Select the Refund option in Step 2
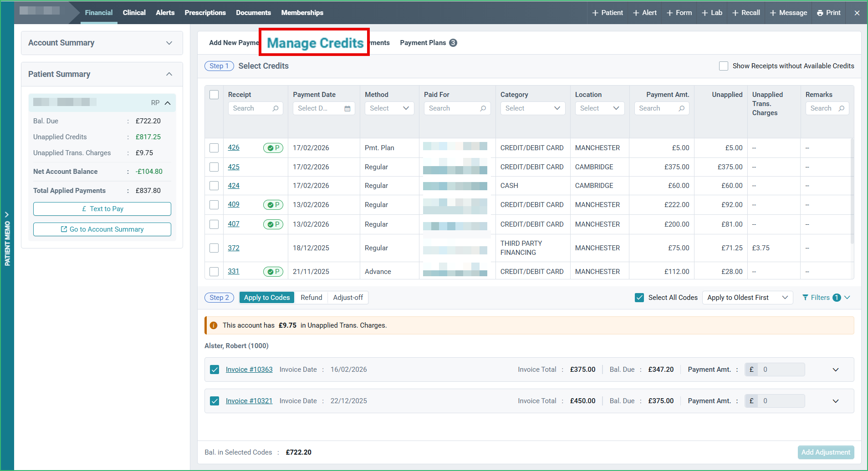The height and width of the screenshot is (471, 868). (311, 298)
